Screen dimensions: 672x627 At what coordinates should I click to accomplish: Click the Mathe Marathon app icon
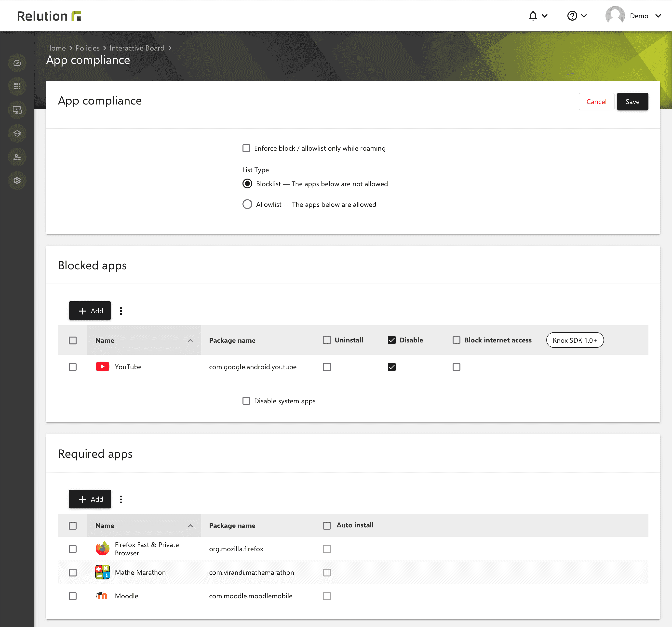coord(102,572)
